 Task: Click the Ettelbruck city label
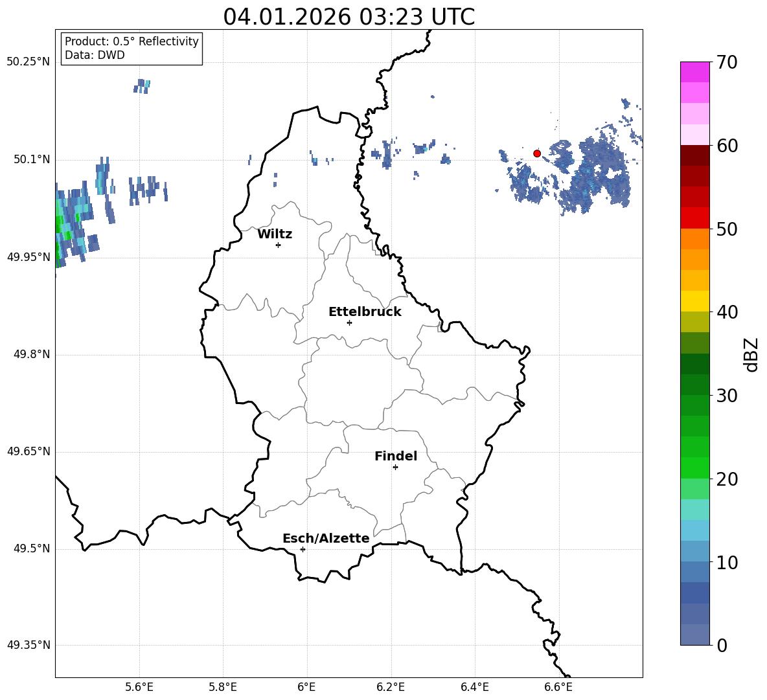tap(365, 312)
